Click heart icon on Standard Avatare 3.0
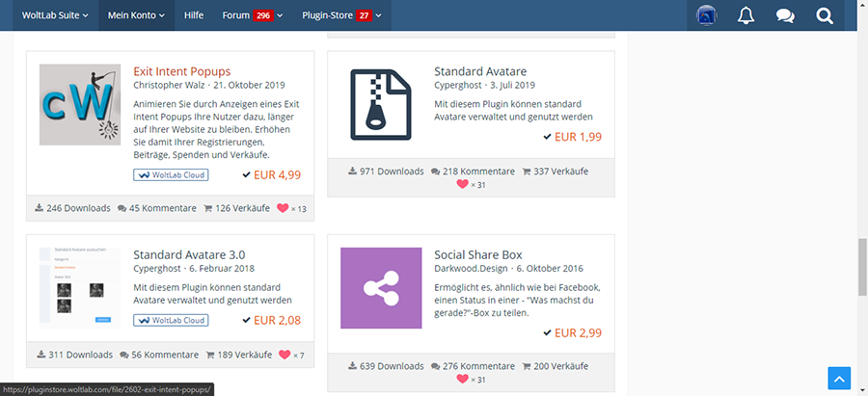This screenshot has width=868, height=396. click(284, 356)
